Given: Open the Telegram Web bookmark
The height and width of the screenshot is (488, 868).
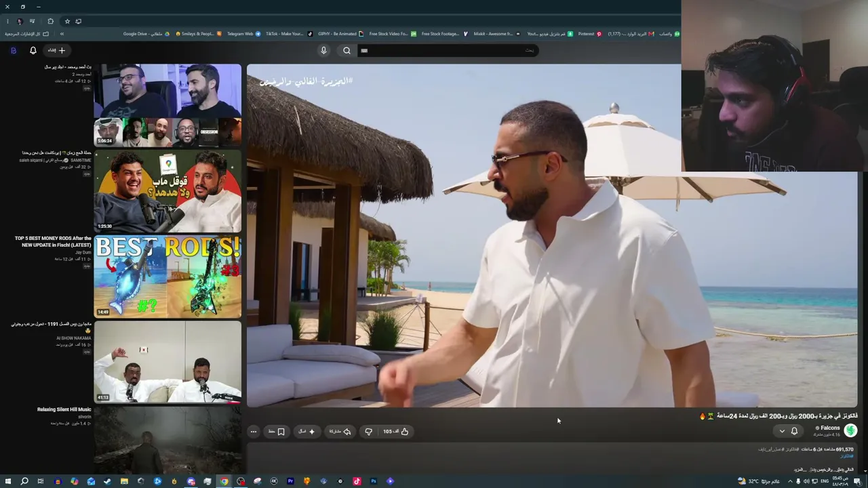Looking at the screenshot, I should [243, 34].
